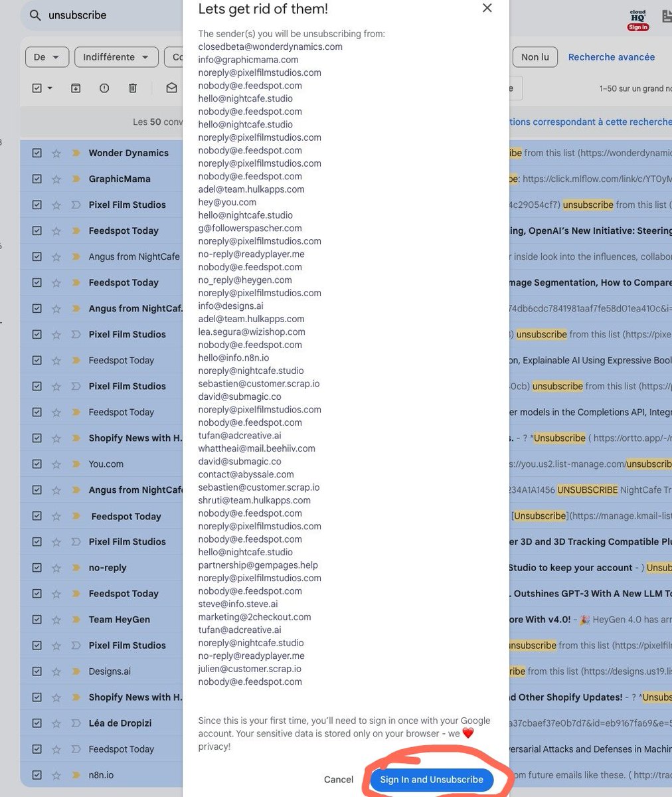The height and width of the screenshot is (797, 672).
Task: Open the "De" filter dropdown
Action: [x=46, y=57]
